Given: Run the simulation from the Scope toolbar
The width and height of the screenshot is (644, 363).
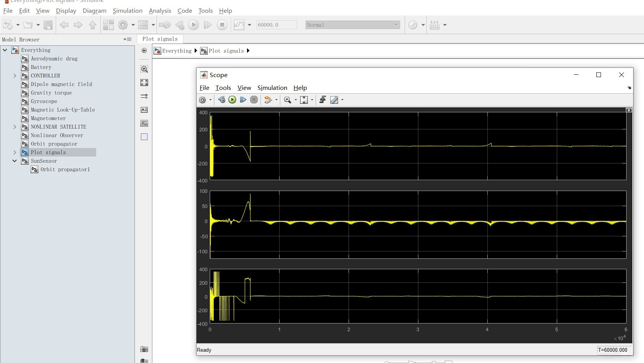Looking at the screenshot, I should [232, 100].
